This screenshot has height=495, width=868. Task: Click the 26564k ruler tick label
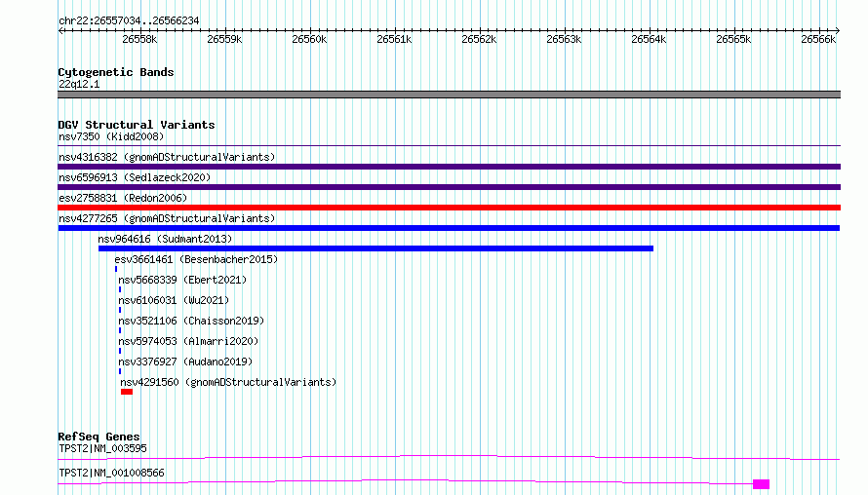pos(649,39)
